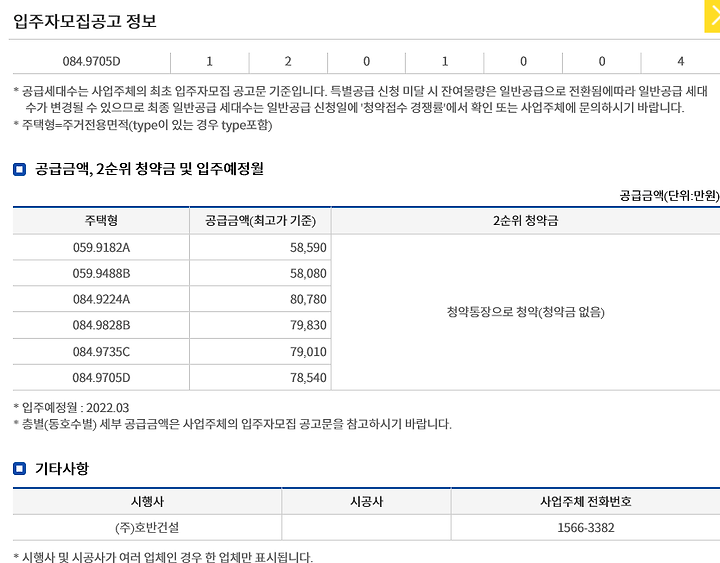The width and height of the screenshot is (720, 563).
Task: Select housing type 059.9182A
Action: [101, 248]
